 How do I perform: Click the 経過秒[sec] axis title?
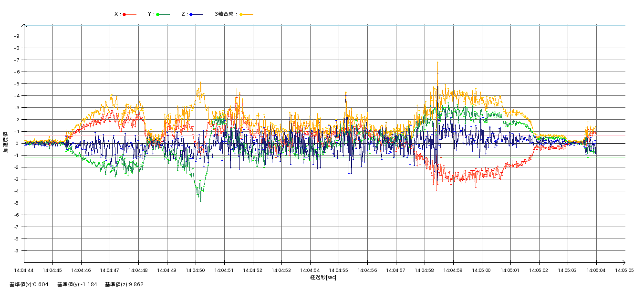click(323, 277)
